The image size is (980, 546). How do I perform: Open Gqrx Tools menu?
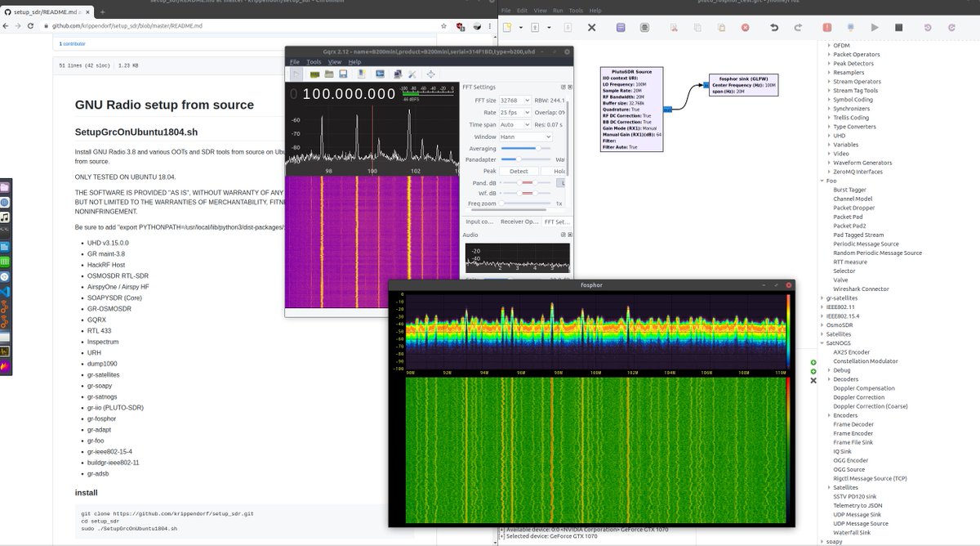314,62
